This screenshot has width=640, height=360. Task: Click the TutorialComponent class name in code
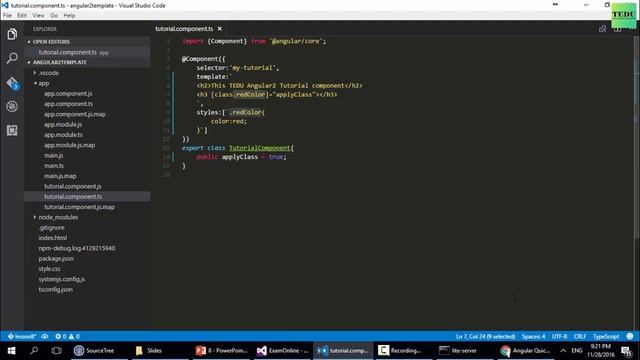click(259, 148)
